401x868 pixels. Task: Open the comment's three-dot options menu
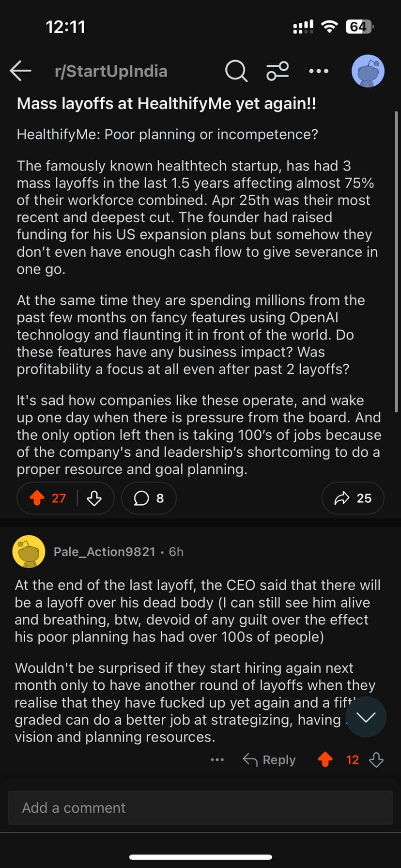click(217, 759)
